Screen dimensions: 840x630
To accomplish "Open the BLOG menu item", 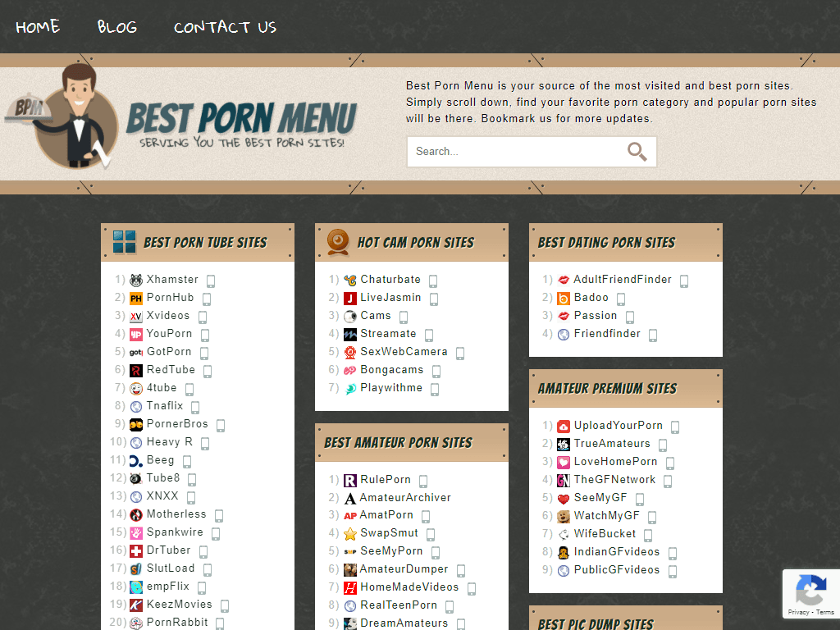I will tap(116, 27).
